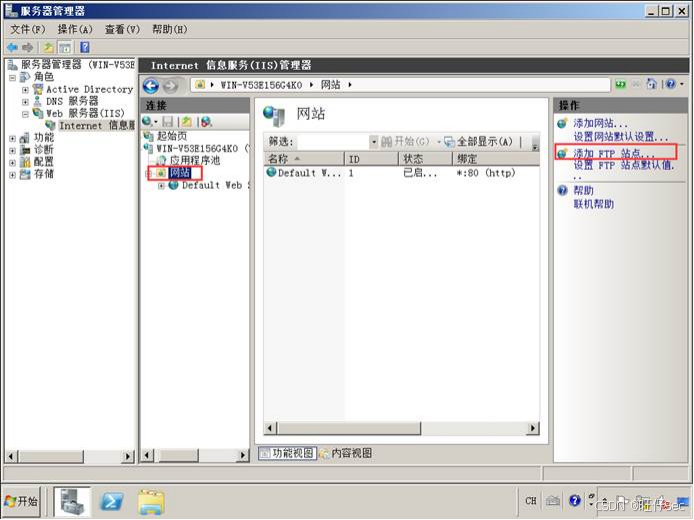The image size is (694, 520).
Task: Collapse the Web 服务器(IIS) node
Action: (25, 114)
